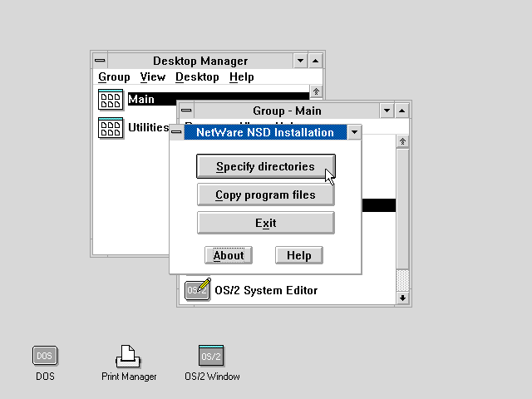Exit the NetWare NSD Installation
This screenshot has height=399, width=532.
[x=266, y=223]
